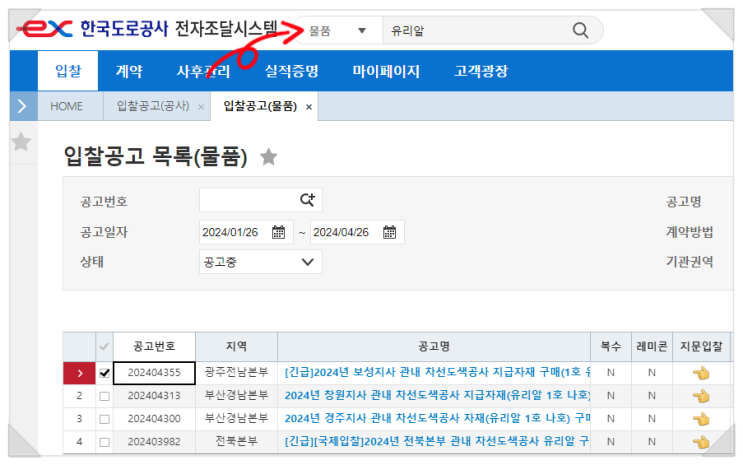Select the cell 202404355
This screenshot has height=465, width=743.
[154, 373]
